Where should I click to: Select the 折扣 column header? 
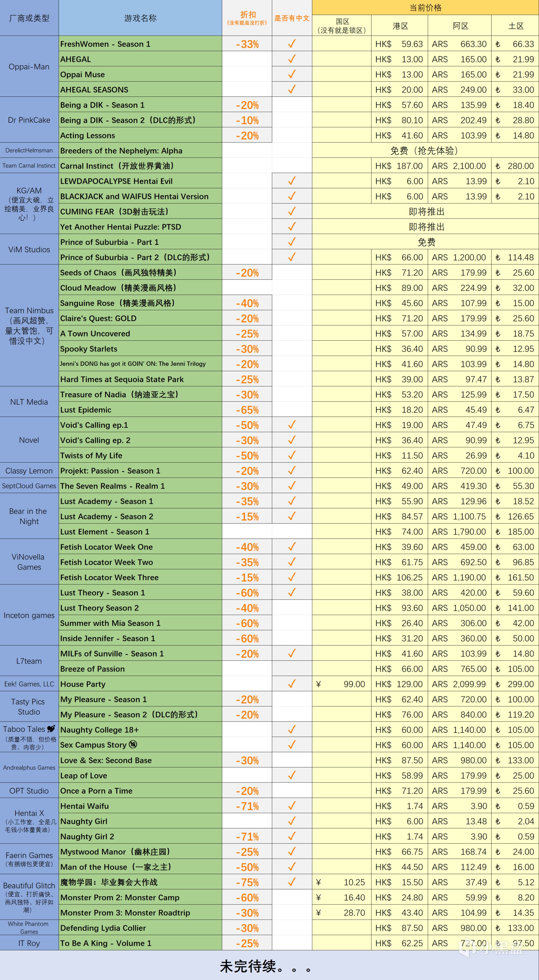(247, 18)
